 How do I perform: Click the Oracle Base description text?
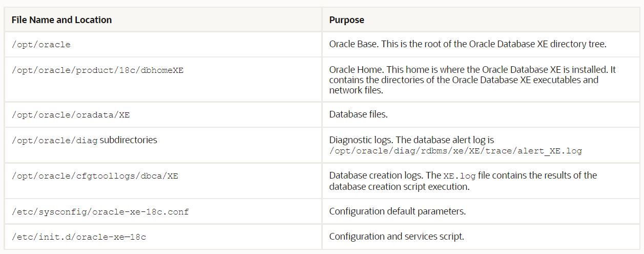pos(467,44)
